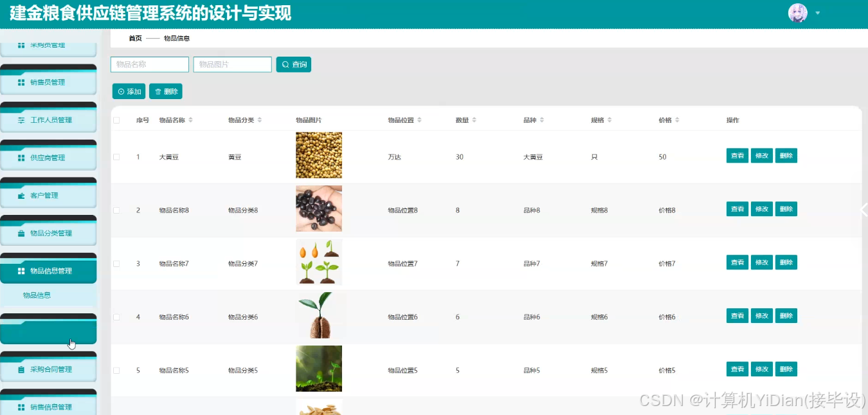Click 删除 for the 大黄豆 row
The width and height of the screenshot is (868, 415).
tap(786, 156)
